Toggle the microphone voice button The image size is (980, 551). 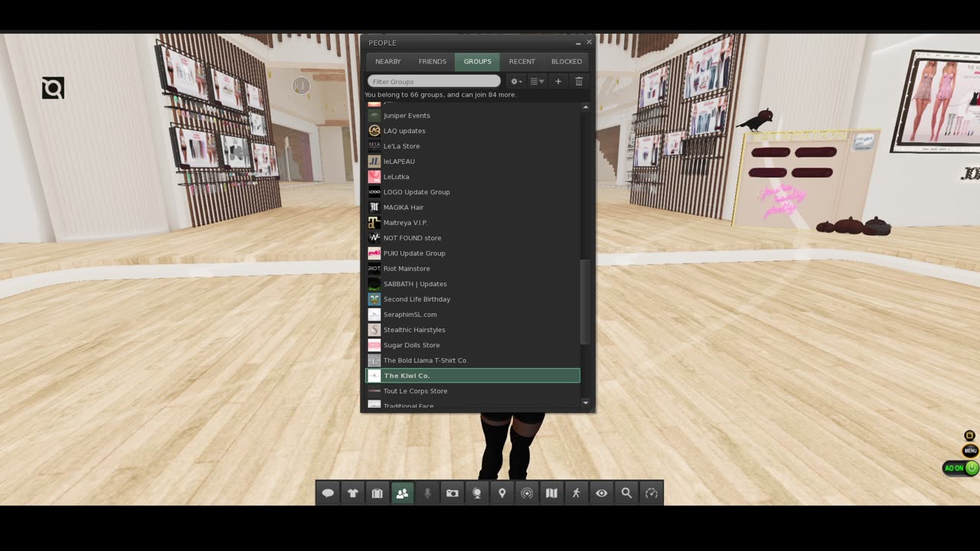point(427,494)
